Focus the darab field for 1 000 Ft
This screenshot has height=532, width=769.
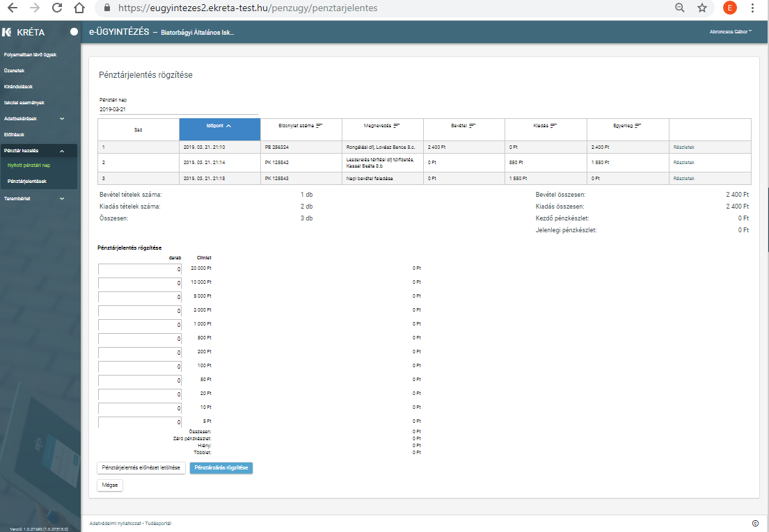tap(140, 325)
